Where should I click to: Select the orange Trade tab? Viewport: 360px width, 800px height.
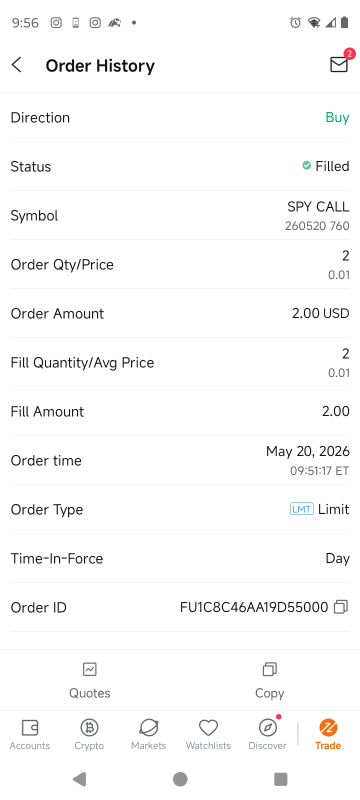tap(328, 734)
